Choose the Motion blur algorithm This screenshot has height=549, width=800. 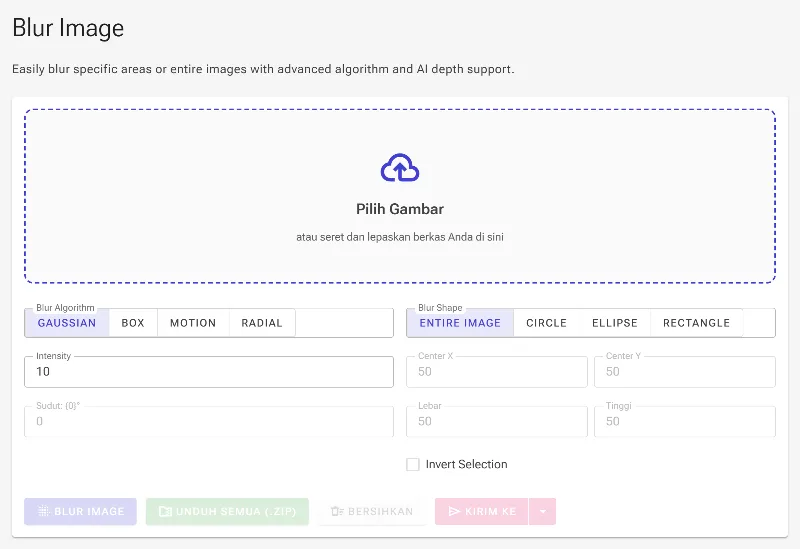(x=193, y=323)
